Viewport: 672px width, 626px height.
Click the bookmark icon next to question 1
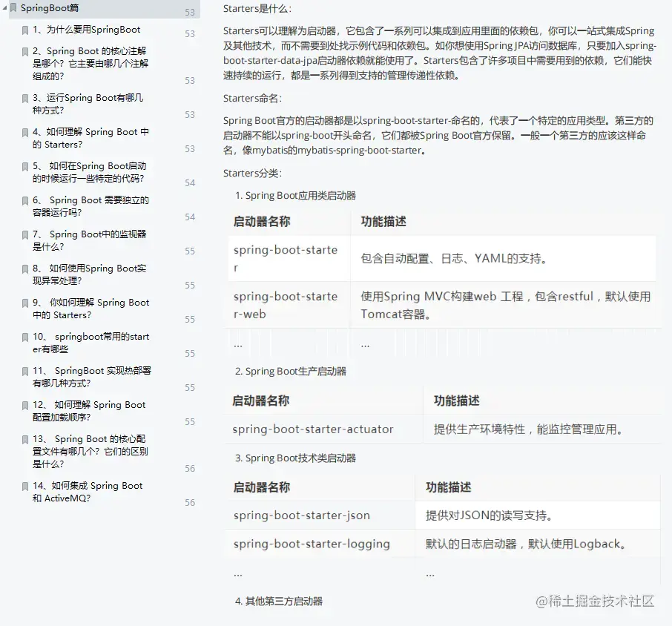(x=25, y=29)
